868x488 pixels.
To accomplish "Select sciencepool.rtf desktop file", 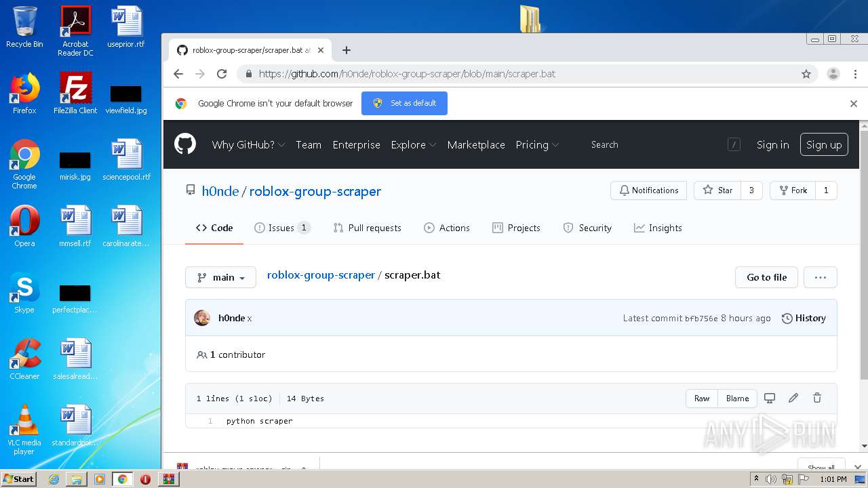I will [126, 160].
